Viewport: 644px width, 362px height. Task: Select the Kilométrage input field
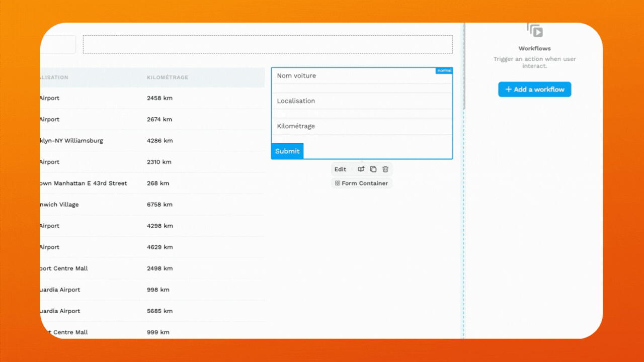(x=361, y=128)
